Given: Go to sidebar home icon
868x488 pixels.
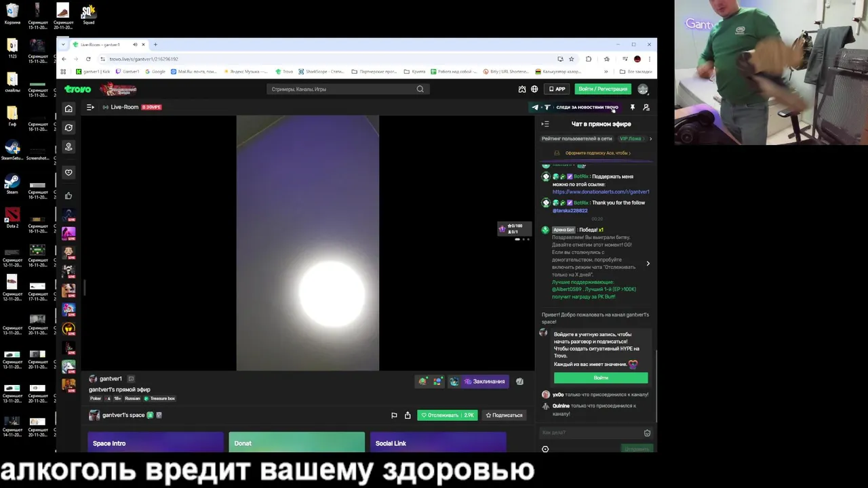Looking at the screenshot, I should [68, 108].
